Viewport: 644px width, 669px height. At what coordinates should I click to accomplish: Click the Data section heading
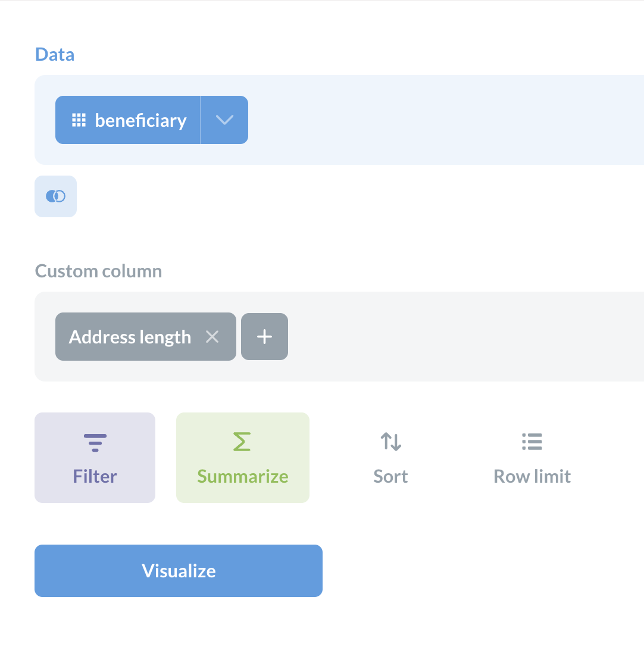[55, 54]
